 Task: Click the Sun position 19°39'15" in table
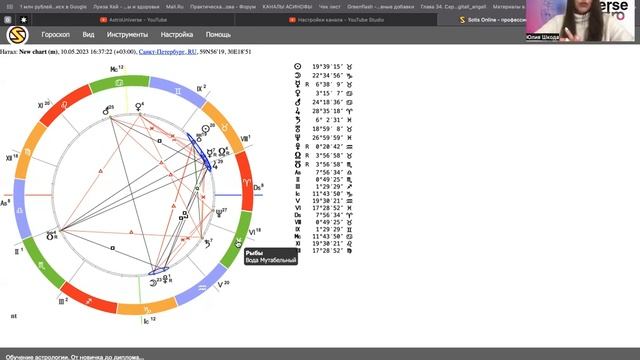[x=328, y=67]
